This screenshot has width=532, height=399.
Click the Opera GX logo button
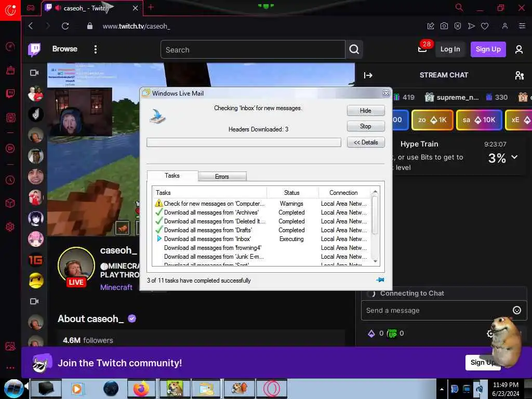click(x=10, y=10)
